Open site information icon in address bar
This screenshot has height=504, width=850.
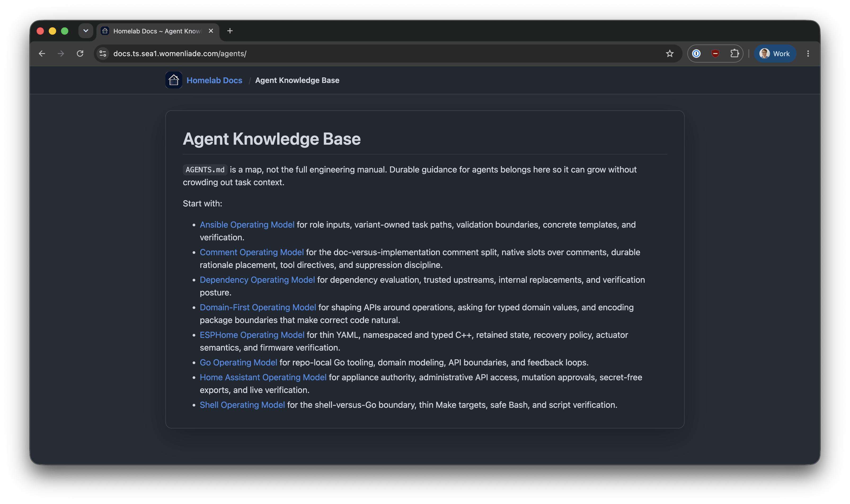[103, 54]
